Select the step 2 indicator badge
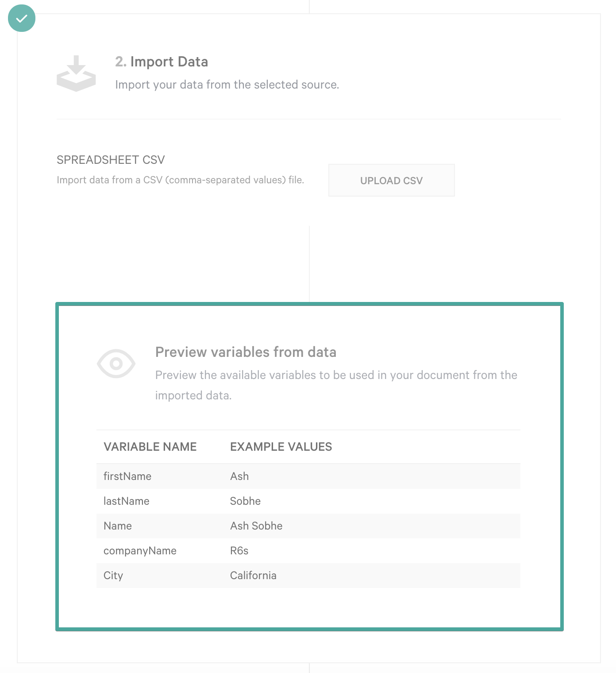Image resolution: width=616 pixels, height=673 pixels. [x=119, y=62]
